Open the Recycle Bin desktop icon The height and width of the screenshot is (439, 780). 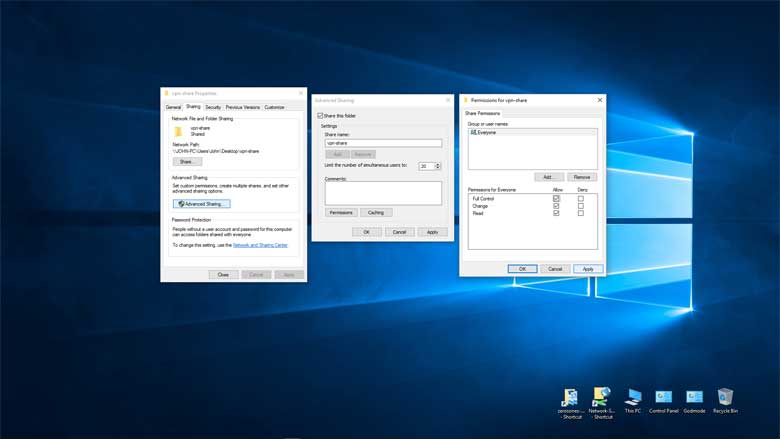coord(725,397)
